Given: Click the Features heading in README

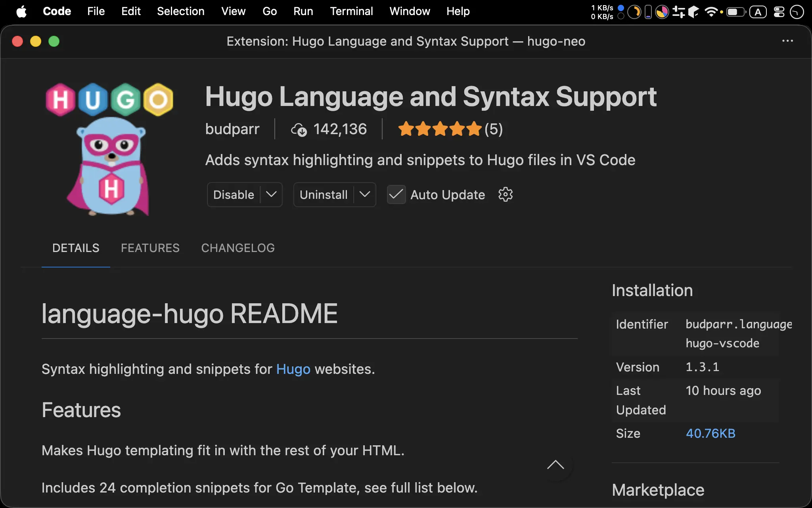Looking at the screenshot, I should (x=81, y=410).
